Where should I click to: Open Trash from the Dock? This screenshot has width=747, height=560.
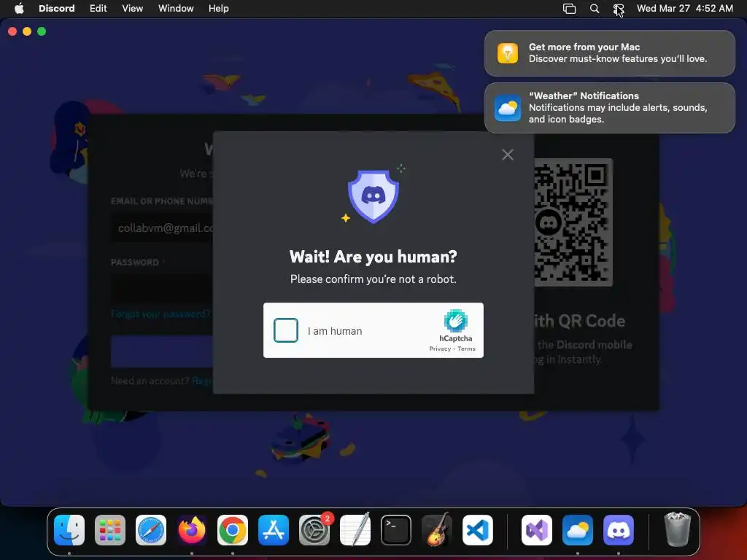(678, 529)
